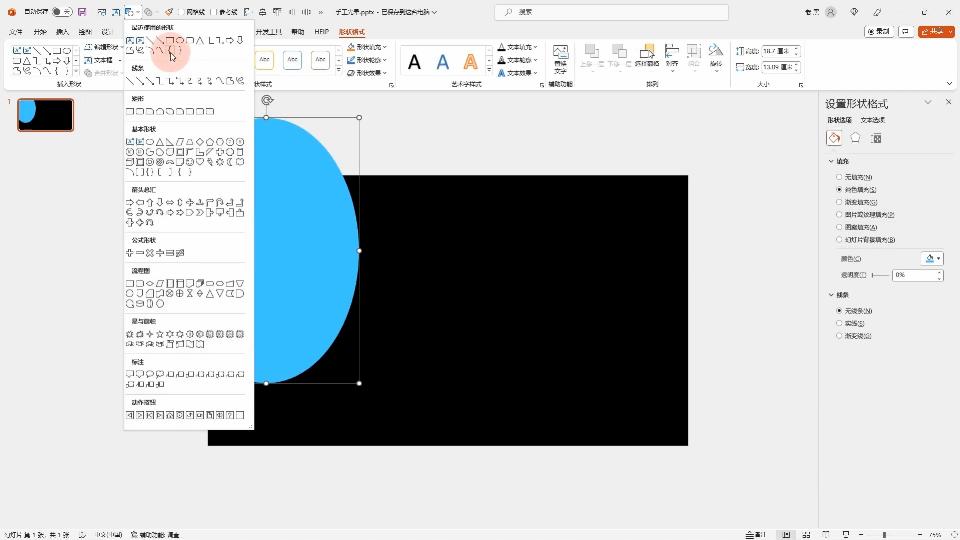This screenshot has height=540, width=960.
Task: Click the Record button near top right
Action: tap(879, 32)
